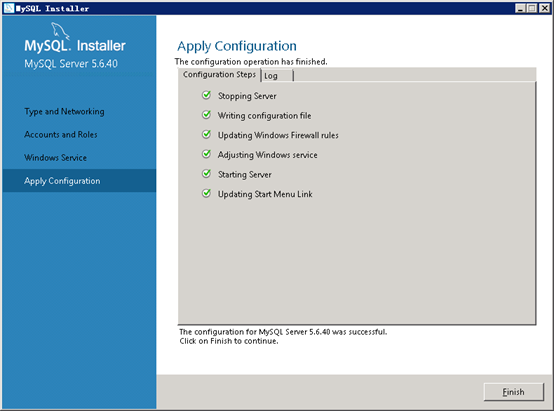
Task: Click the Starting Server status checkmark
Action: click(206, 174)
